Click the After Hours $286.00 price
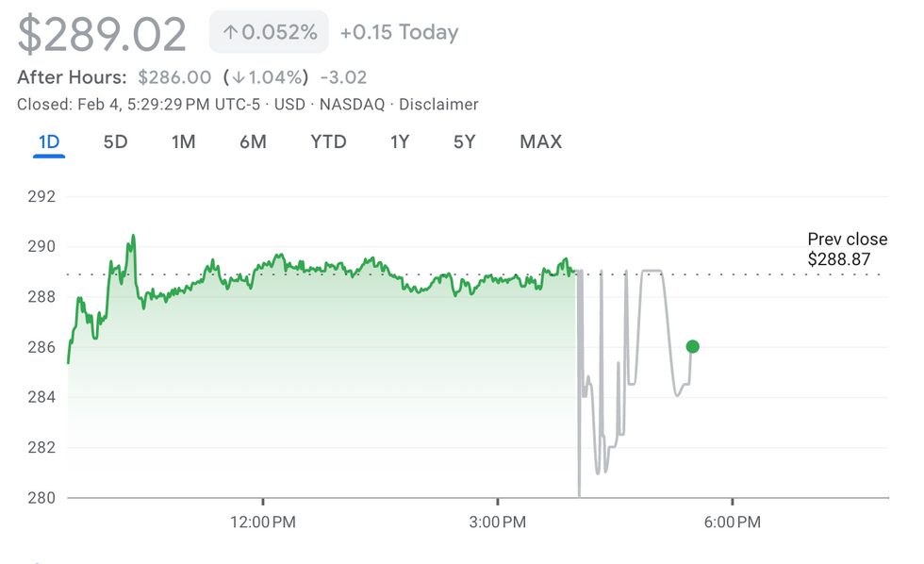The width and height of the screenshot is (924, 564). 174,77
